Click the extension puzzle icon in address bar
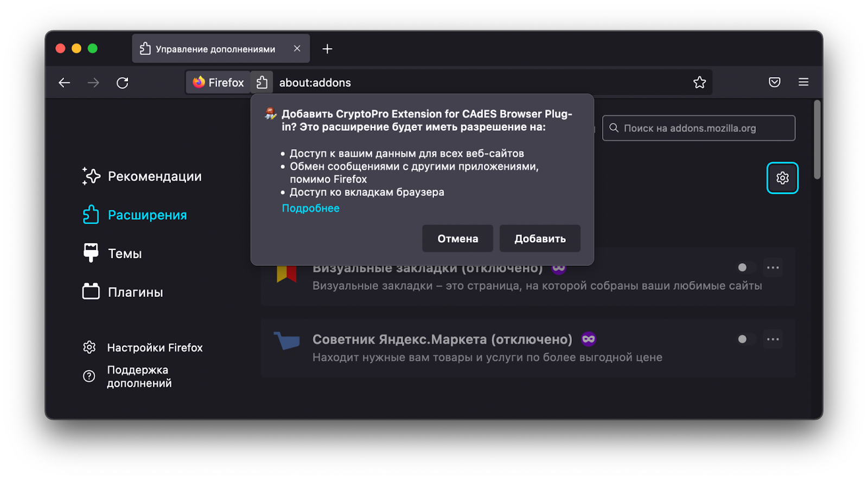Image resolution: width=868 pixels, height=479 pixels. coord(262,82)
